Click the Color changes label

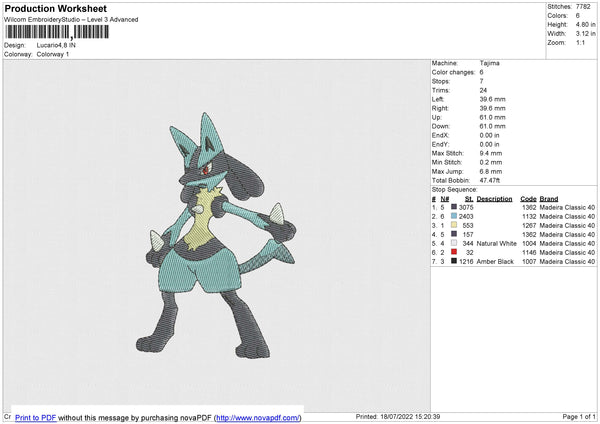(453, 72)
